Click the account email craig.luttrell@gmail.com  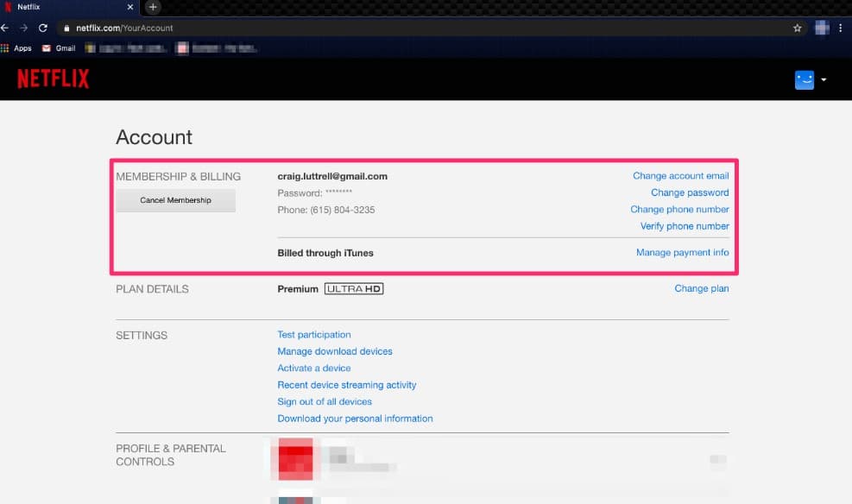[x=332, y=177]
